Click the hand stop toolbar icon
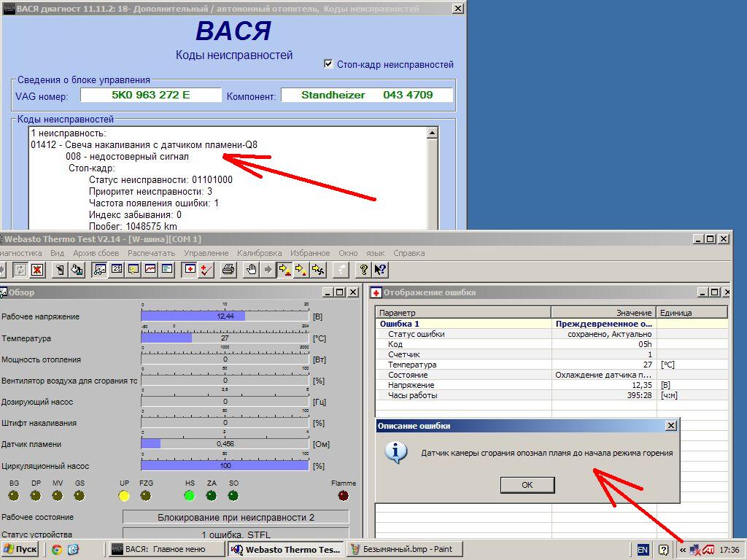Screen dimensions: 747x560 [251, 270]
